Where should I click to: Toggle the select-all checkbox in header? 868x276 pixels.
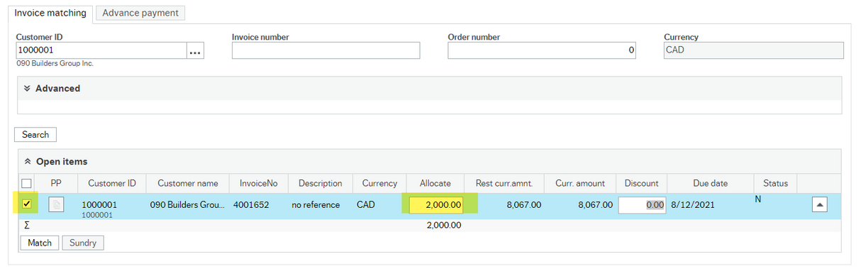[27, 183]
